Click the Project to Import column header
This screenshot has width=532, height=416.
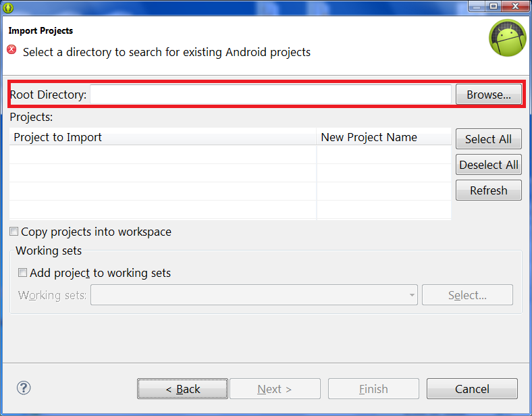coord(163,137)
